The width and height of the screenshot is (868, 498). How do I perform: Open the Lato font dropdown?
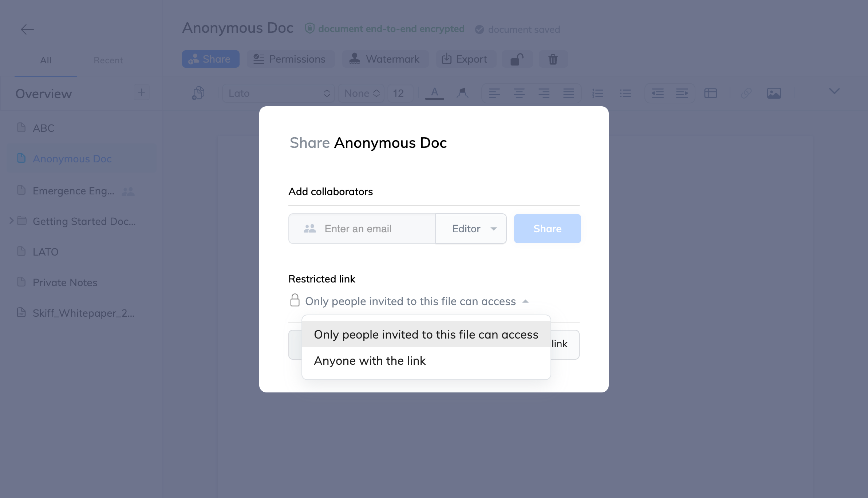(279, 93)
